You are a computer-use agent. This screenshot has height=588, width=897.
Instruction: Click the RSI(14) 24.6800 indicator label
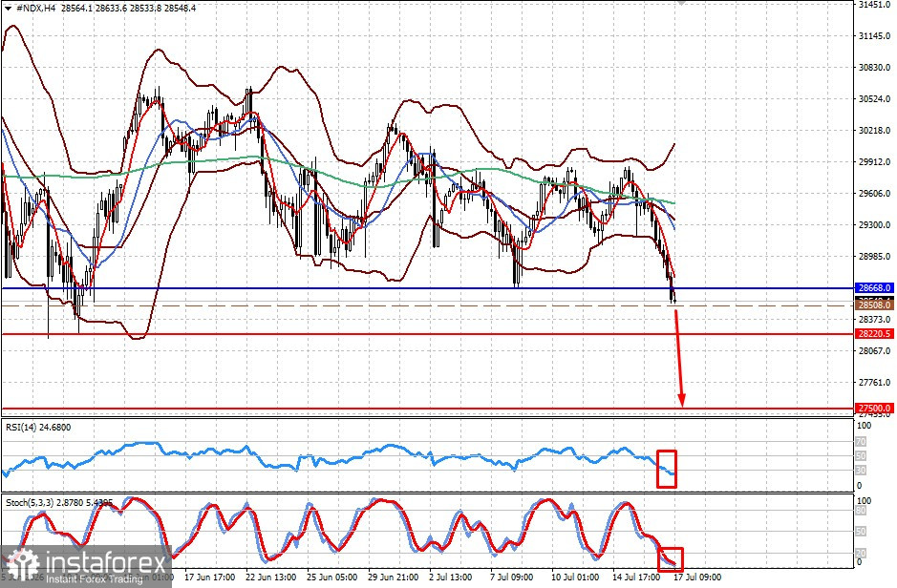point(38,427)
